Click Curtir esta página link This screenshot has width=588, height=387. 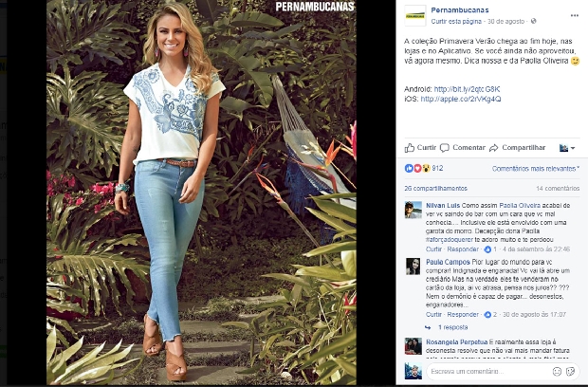pyautogui.click(x=456, y=22)
